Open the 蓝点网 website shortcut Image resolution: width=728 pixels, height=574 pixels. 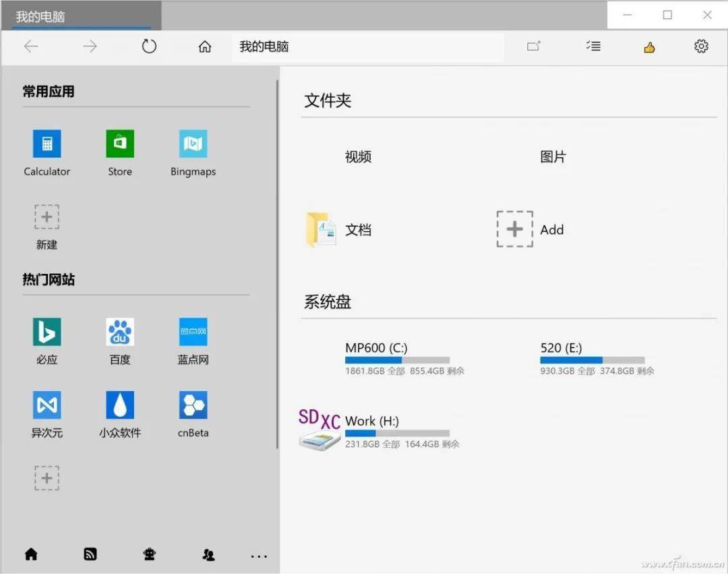[x=193, y=341]
